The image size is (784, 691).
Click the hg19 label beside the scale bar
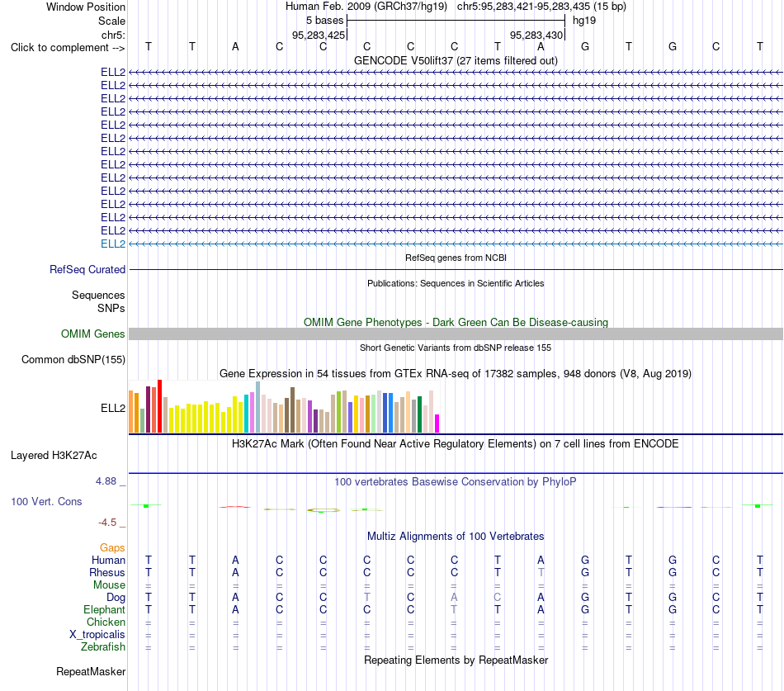(x=584, y=21)
